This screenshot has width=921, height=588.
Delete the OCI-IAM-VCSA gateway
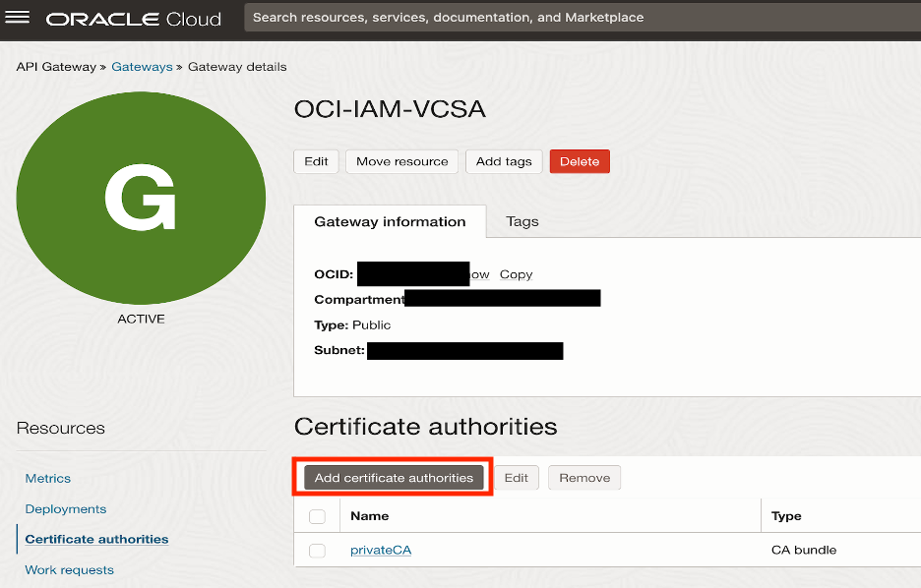(580, 161)
